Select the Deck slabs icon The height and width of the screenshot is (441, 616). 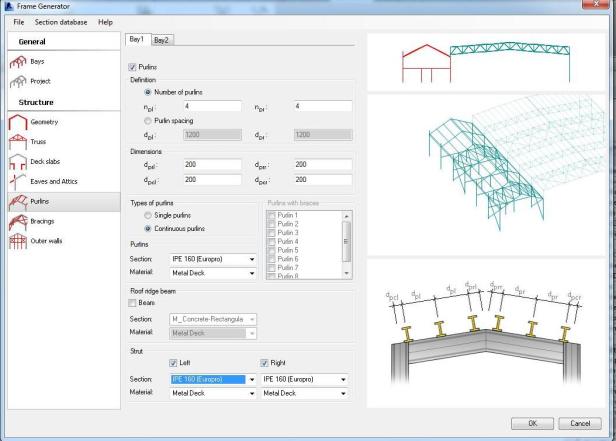click(x=18, y=162)
